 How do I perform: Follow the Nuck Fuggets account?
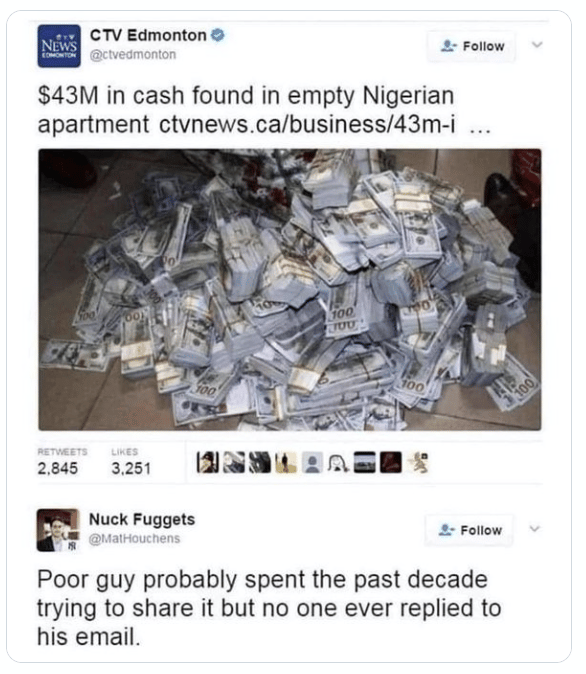[x=469, y=530]
